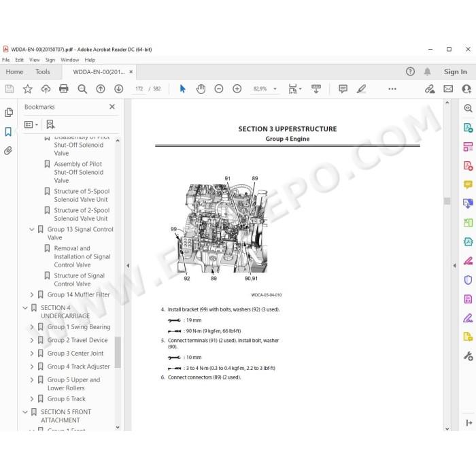This screenshot has width=476, height=476.
Task: Choose the arrow Selection tool
Action: (x=182, y=88)
